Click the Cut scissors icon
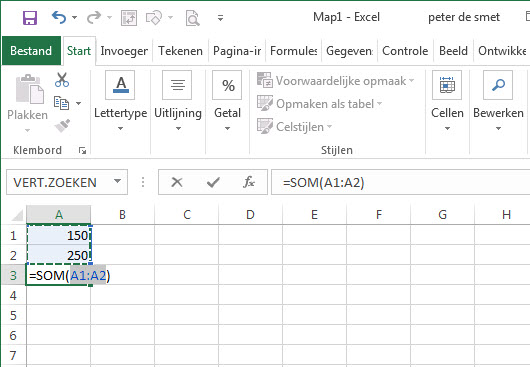The image size is (530, 367). click(62, 80)
